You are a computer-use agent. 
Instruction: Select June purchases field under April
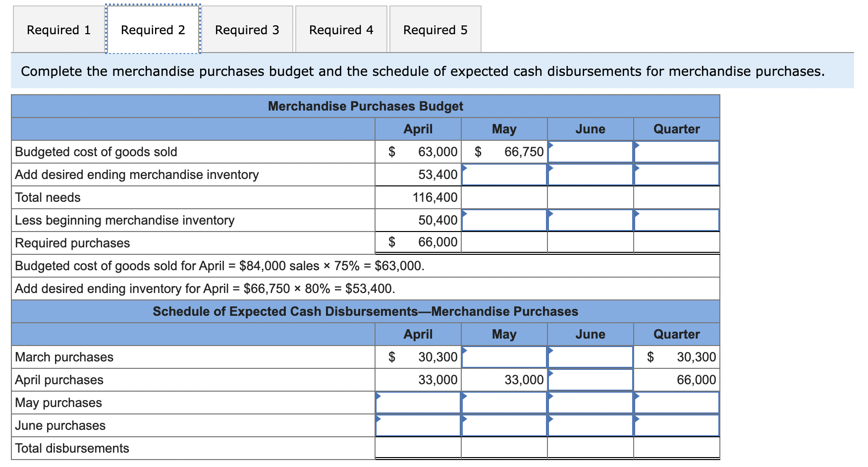[x=418, y=425]
